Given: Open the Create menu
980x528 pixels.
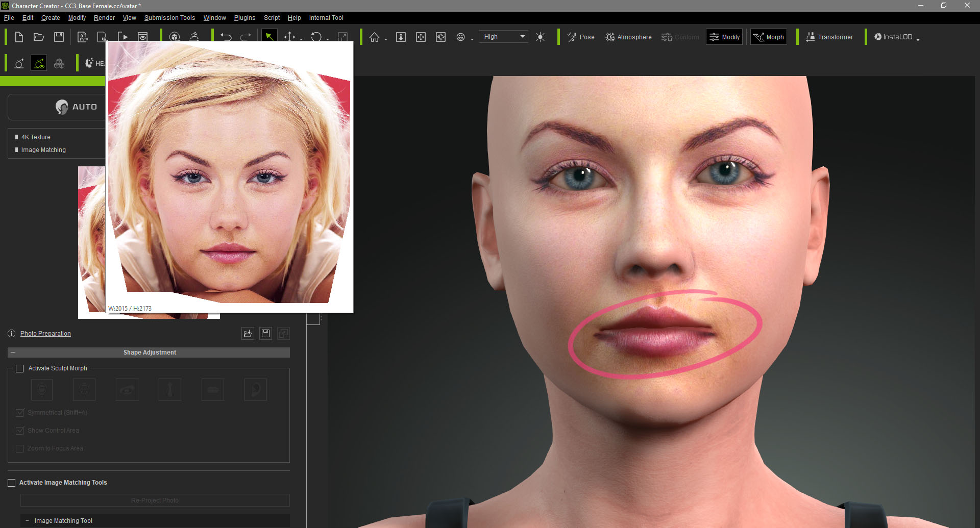Looking at the screenshot, I should (x=51, y=17).
